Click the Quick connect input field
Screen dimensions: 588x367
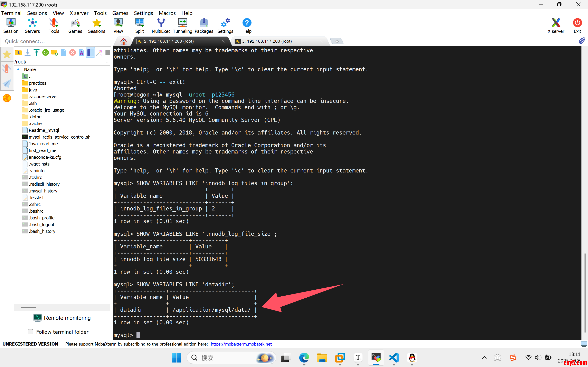tap(55, 41)
